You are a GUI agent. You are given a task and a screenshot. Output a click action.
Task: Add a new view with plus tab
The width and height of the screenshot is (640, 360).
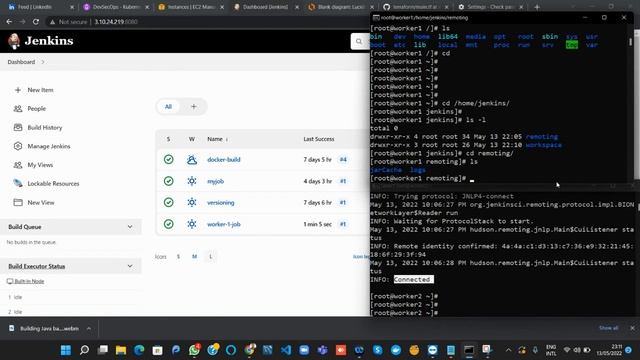193,107
